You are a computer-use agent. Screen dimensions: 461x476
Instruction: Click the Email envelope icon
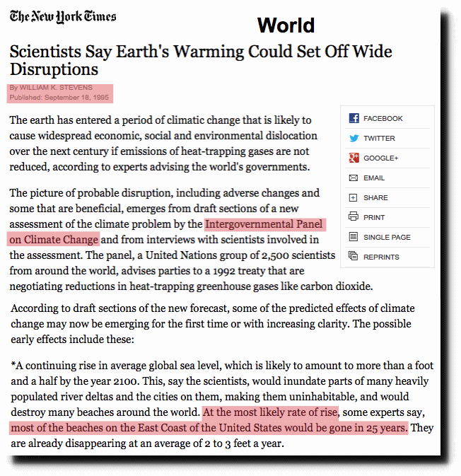coord(354,178)
